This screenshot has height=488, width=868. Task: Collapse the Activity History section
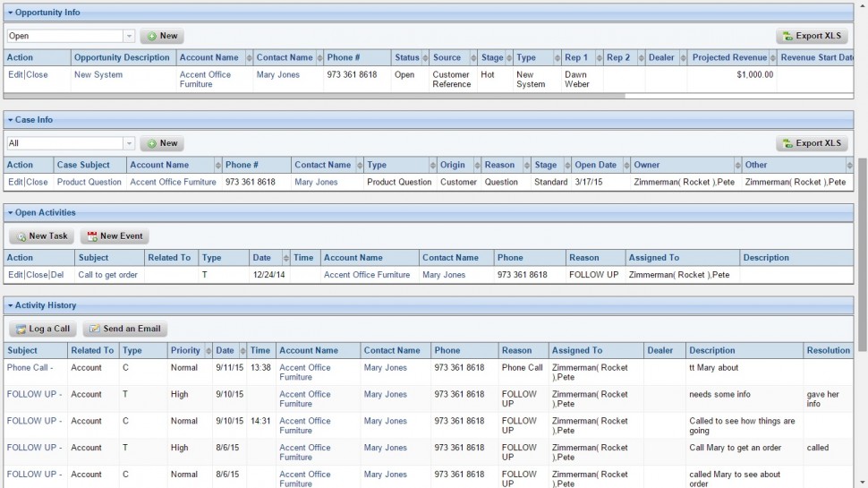point(10,305)
